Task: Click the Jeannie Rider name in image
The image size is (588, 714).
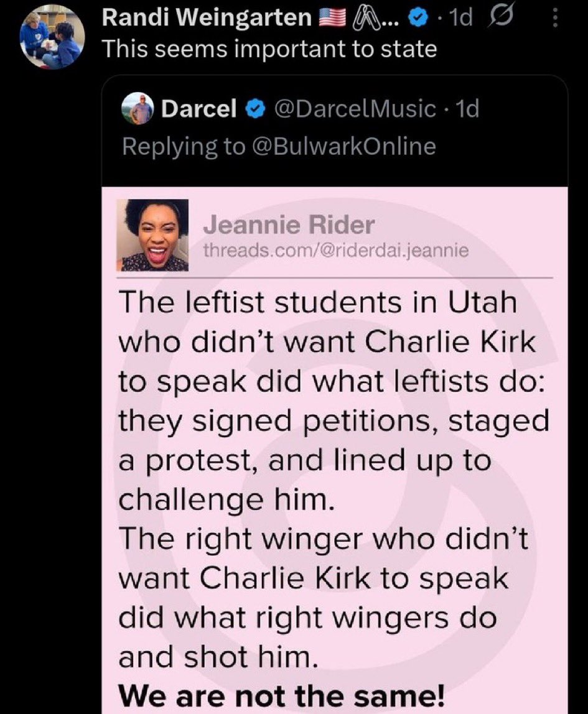Action: pos(289,225)
